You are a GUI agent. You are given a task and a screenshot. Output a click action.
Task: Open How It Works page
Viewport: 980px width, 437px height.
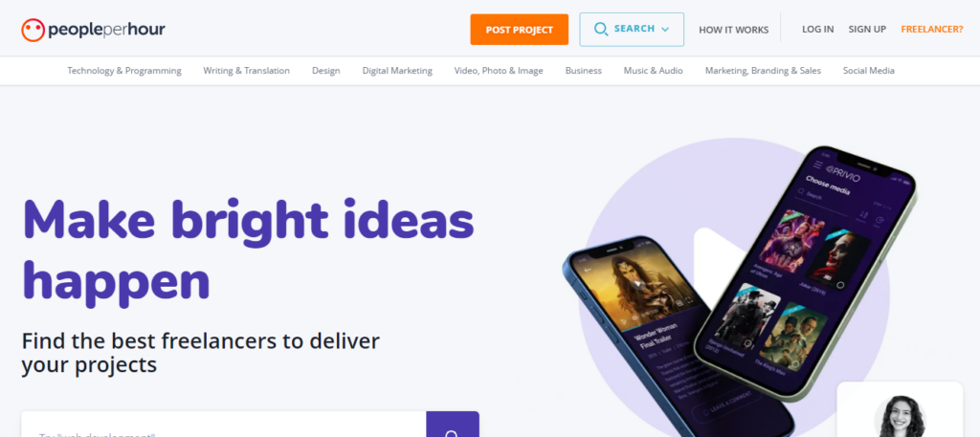click(734, 30)
